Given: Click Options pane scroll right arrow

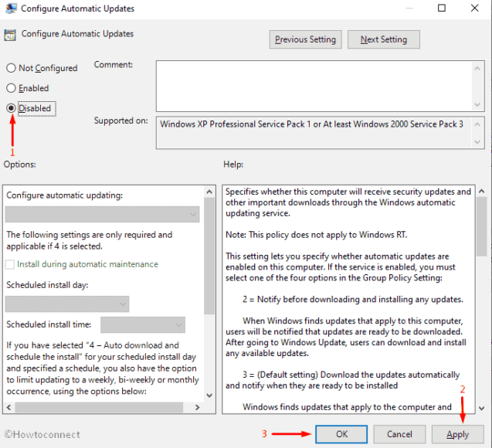Looking at the screenshot, I should (x=198, y=408).
